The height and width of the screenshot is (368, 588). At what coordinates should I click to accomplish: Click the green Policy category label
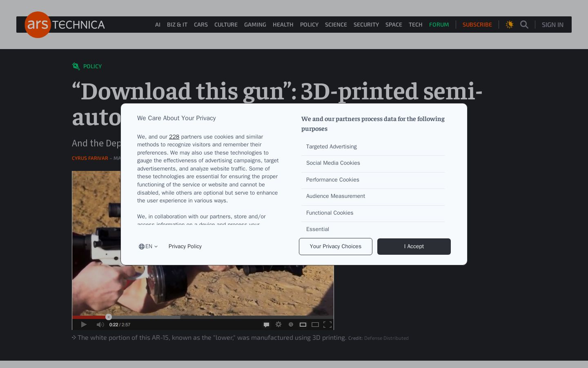tap(92, 66)
